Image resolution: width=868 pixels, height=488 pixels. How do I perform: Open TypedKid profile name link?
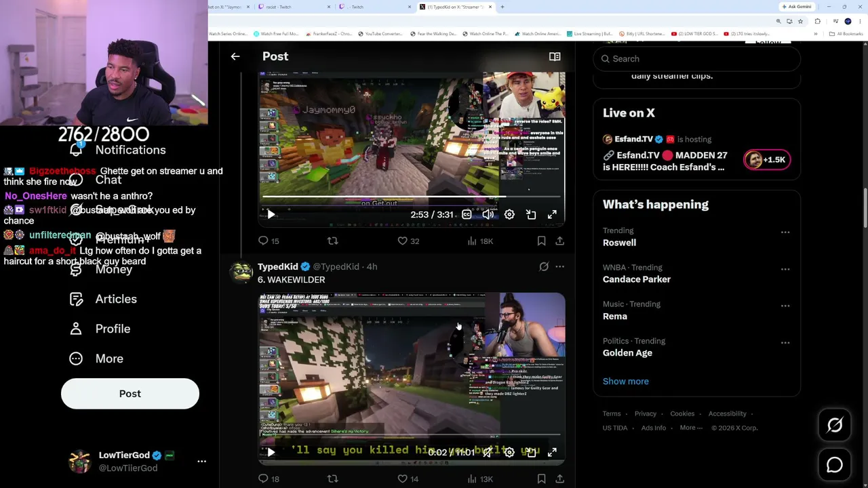click(278, 266)
